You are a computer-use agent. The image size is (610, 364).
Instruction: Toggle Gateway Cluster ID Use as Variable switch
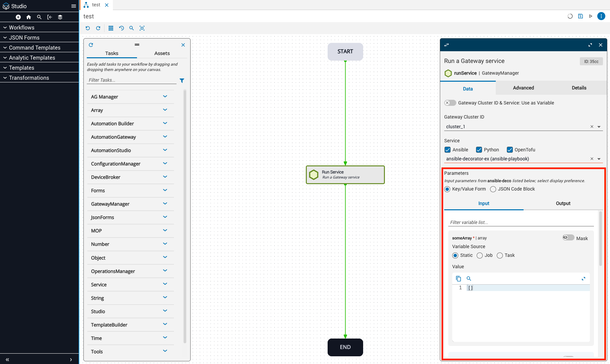[x=450, y=103]
